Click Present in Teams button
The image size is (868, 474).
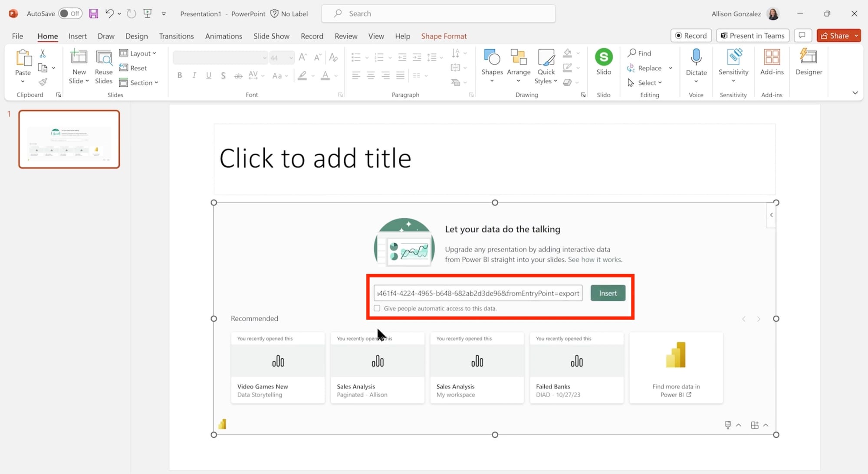[x=753, y=36]
